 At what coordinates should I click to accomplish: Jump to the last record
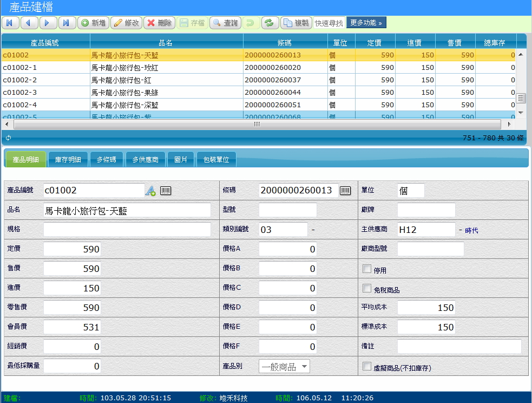click(66, 23)
